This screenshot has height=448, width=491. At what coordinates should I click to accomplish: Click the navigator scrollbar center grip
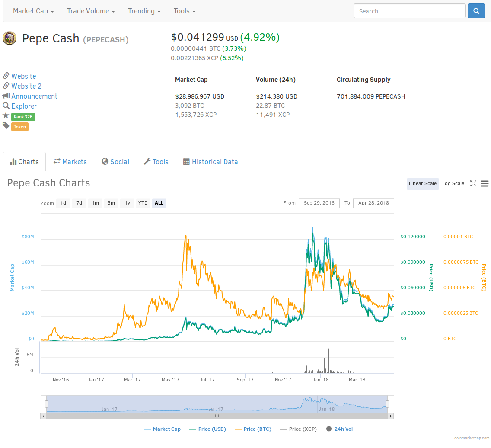point(217,416)
